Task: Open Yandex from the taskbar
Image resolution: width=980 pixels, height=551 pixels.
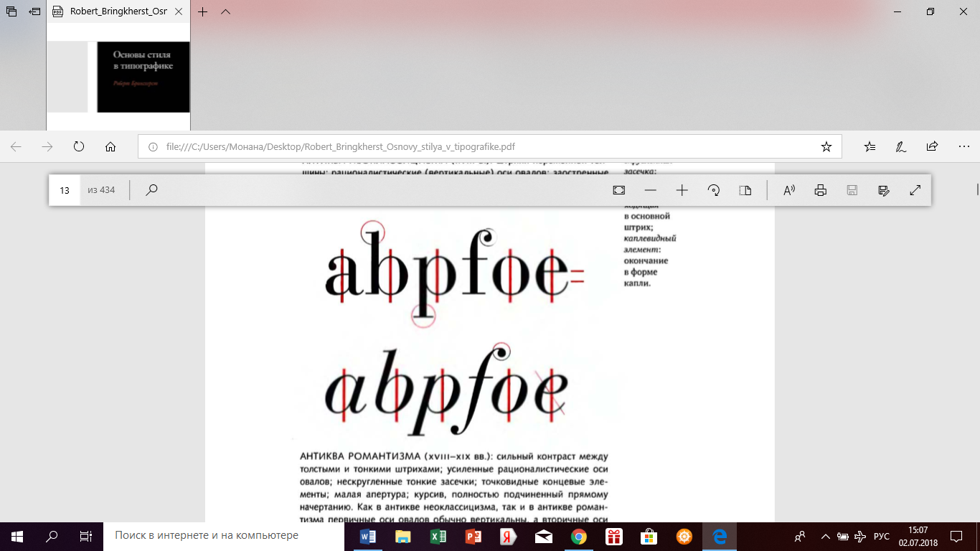Action: coord(508,536)
